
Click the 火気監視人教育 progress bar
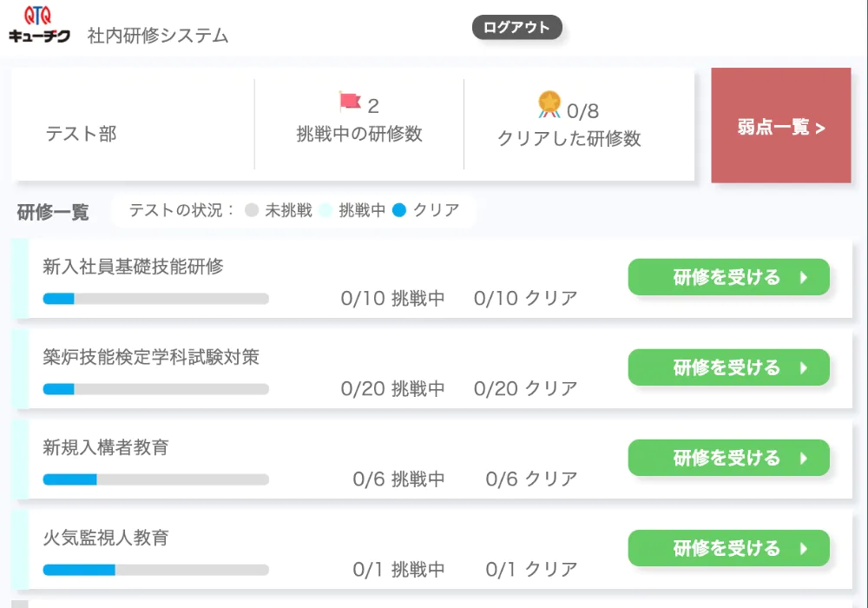click(x=156, y=570)
